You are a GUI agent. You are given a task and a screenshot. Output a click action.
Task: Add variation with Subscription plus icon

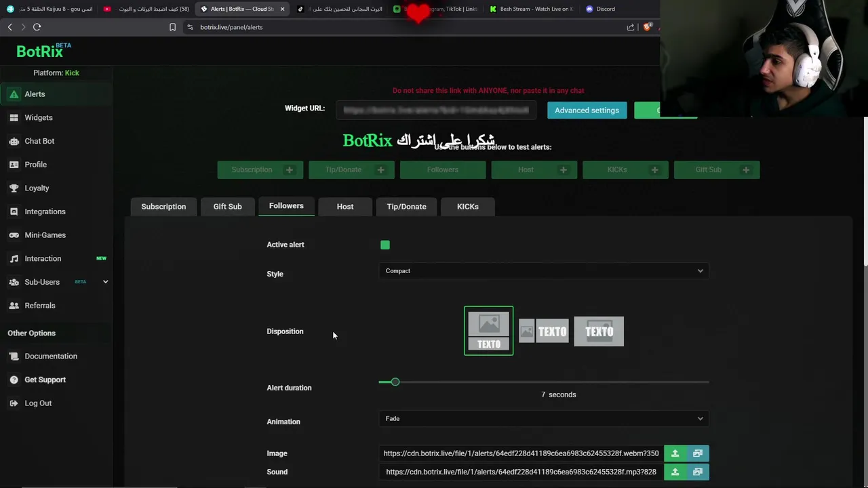click(x=290, y=170)
